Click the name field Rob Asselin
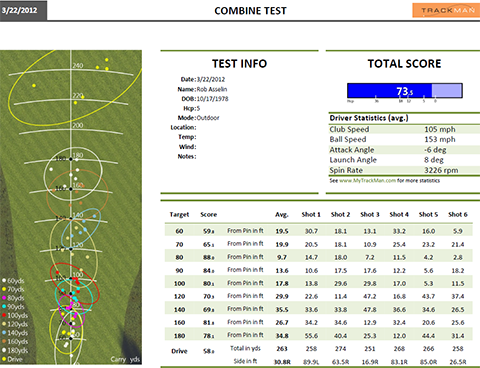The image size is (480, 368). [212, 89]
